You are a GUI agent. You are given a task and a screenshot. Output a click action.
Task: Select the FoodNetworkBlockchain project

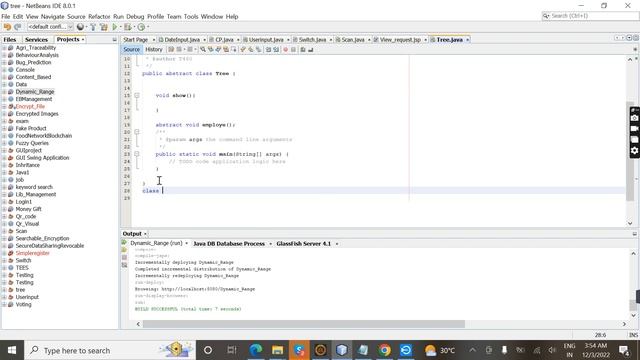coord(44,136)
